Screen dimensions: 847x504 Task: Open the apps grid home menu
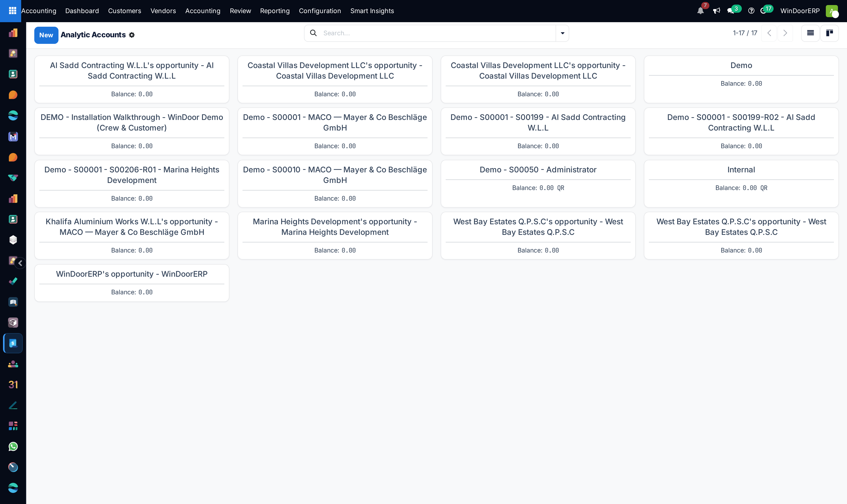coord(12,11)
